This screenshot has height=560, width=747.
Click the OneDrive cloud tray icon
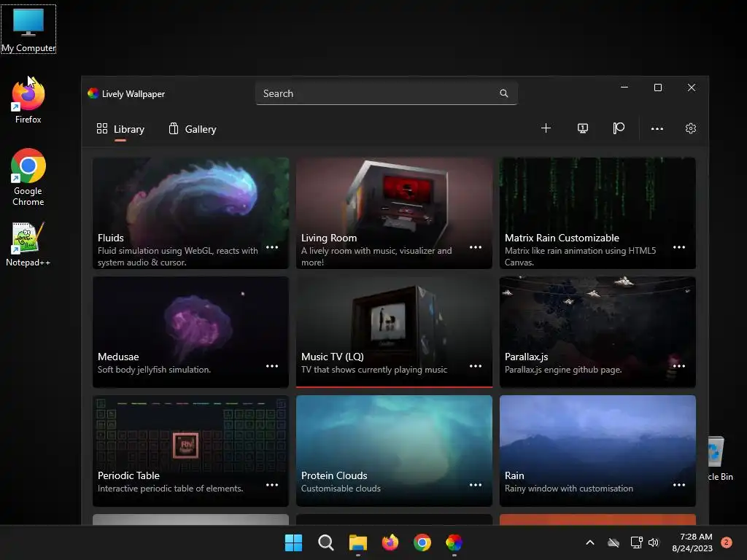click(x=614, y=542)
